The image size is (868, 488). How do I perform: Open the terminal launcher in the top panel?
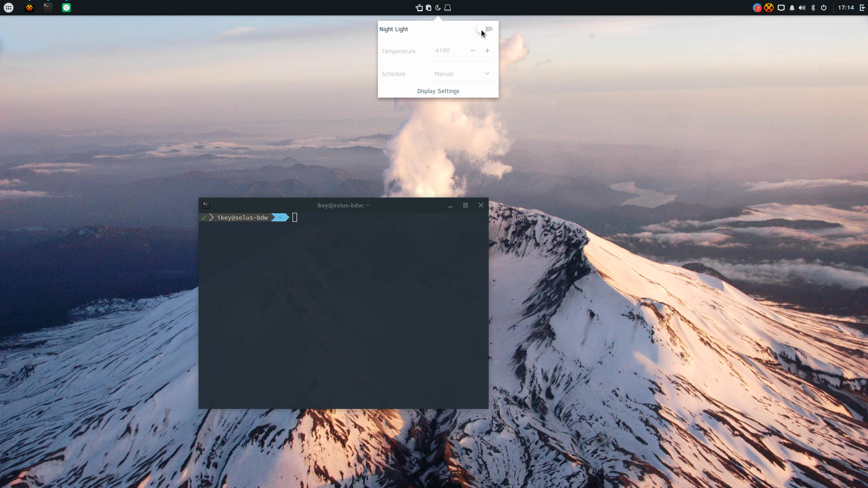point(47,7)
